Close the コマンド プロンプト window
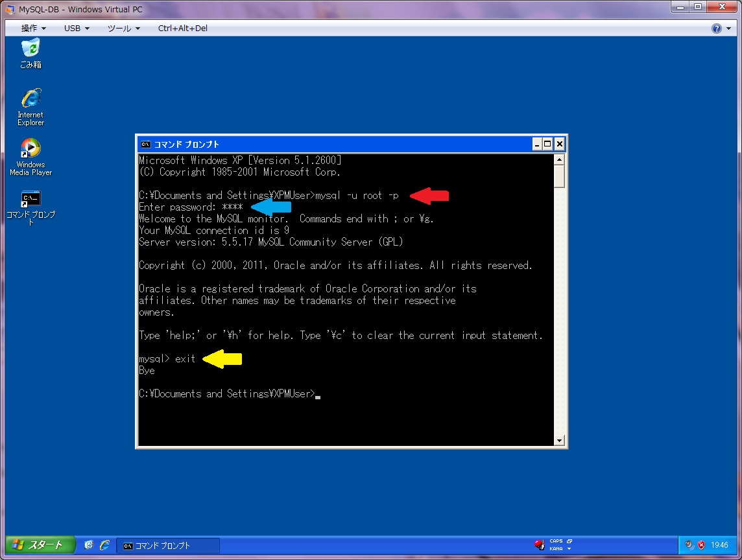Viewport: 742px width, 560px height. 559,145
